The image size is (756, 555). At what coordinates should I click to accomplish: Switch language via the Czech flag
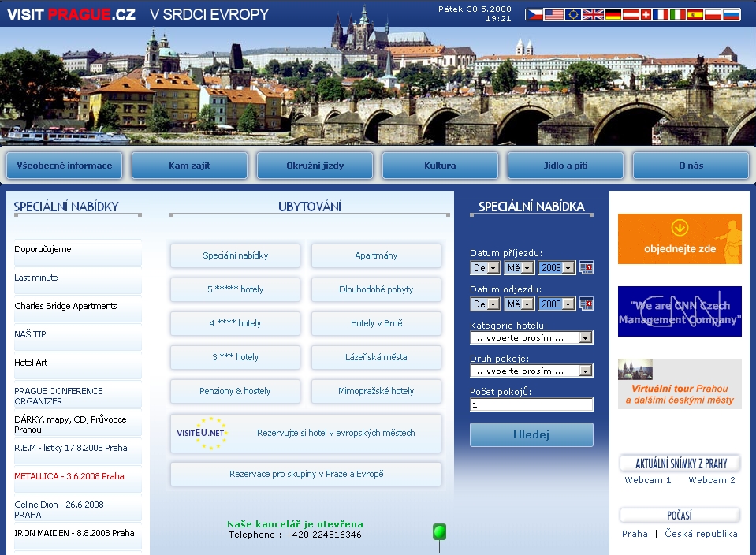534,14
